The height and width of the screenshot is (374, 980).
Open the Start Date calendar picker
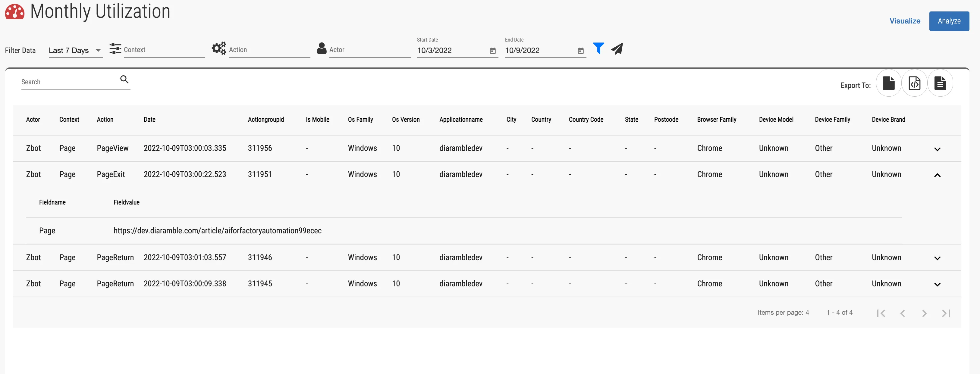coord(493,51)
